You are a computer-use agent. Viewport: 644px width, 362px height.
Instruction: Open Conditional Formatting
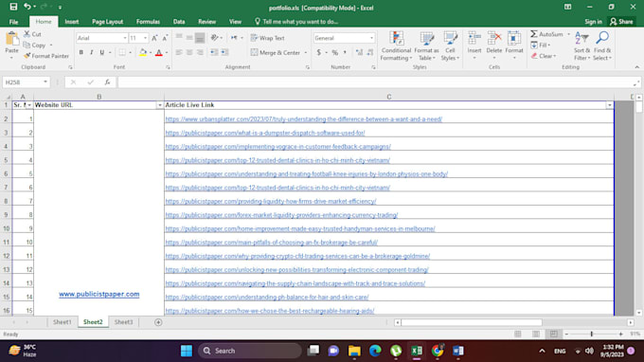coord(396,46)
